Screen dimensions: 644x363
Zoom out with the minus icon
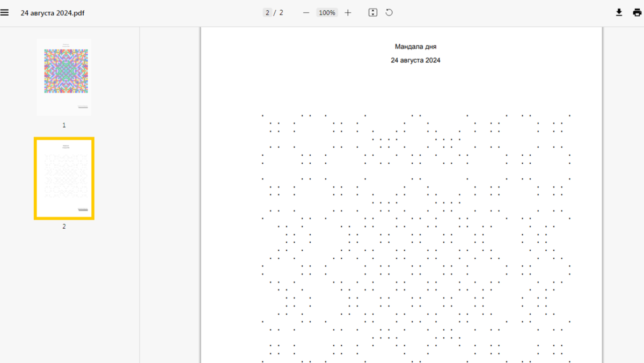[306, 13]
